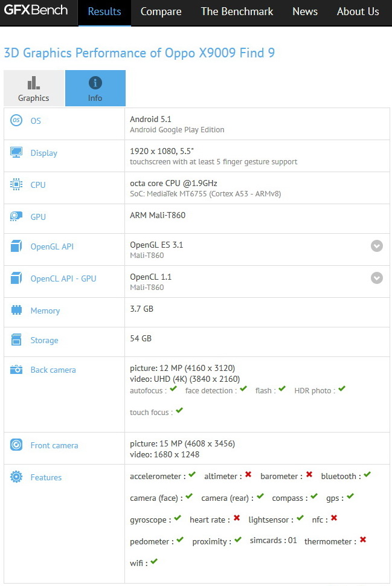The width and height of the screenshot is (392, 586).
Task: Click the OpenCL API cube icon
Action: click(x=16, y=278)
